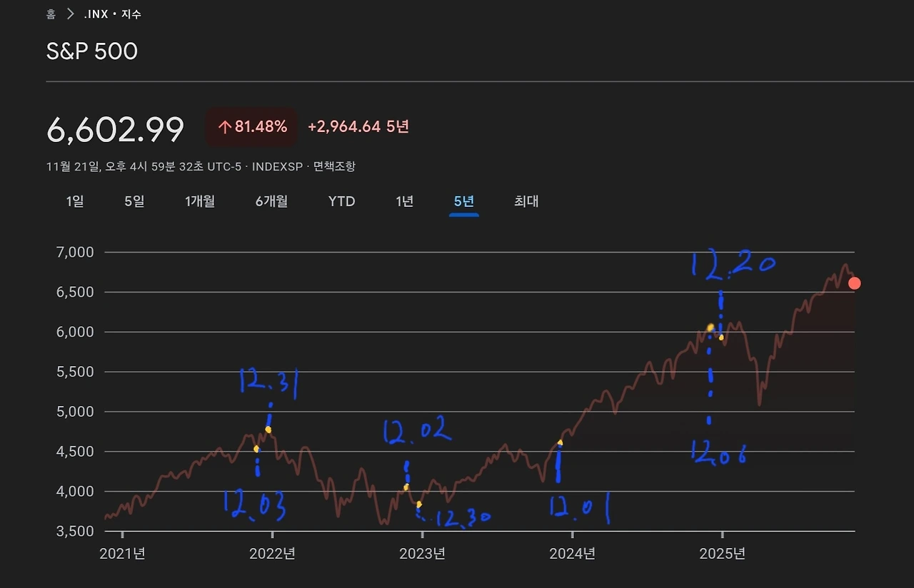This screenshot has width=914, height=588.
Task: Click the 6,500 y-axis label
Action: [74, 292]
